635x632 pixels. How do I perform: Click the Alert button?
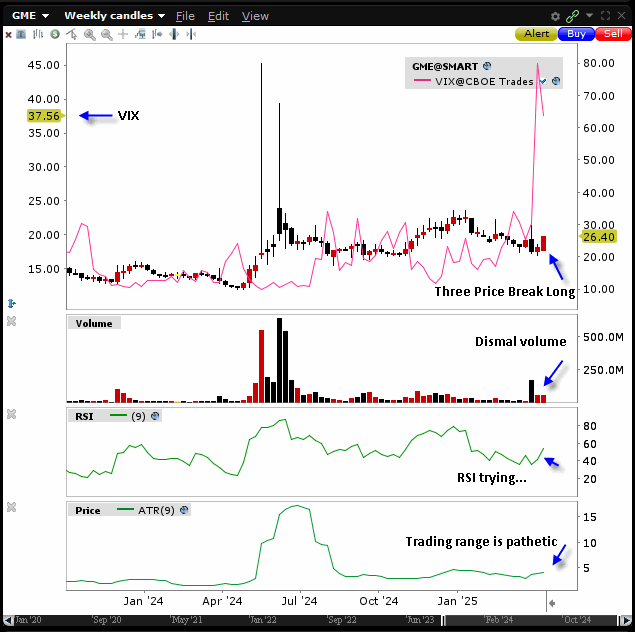[x=536, y=34]
